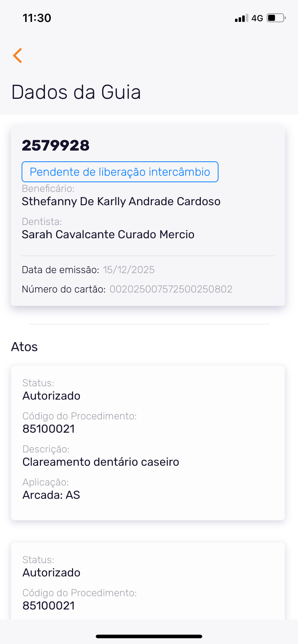
Task: Tap the battery icon in status bar
Action: pos(276,18)
